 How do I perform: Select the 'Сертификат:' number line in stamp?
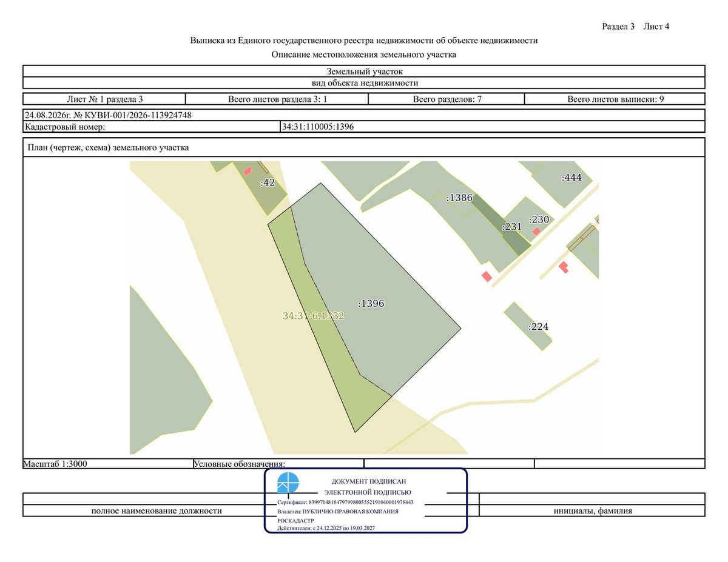tap(345, 503)
